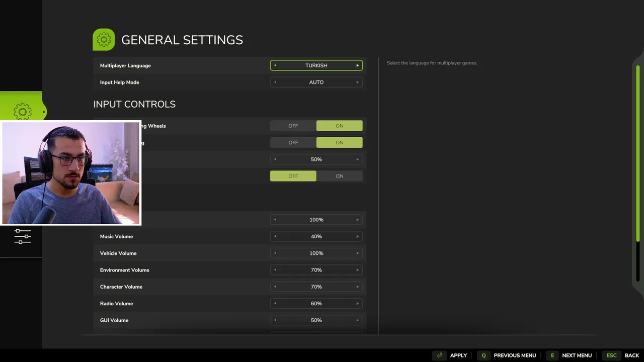Click the E key icon for next menu
The width and height of the screenshot is (644, 362).
[x=552, y=355]
